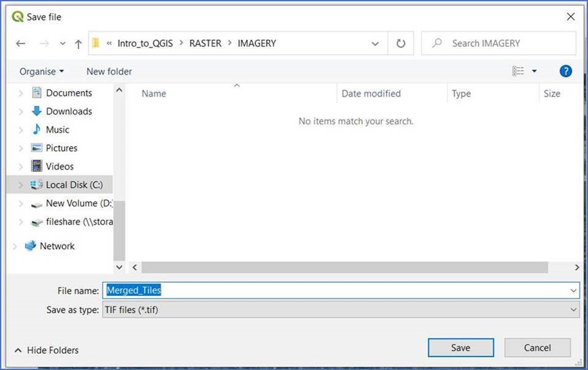Open the blue Help icon
The height and width of the screenshot is (370, 588).
tap(565, 71)
